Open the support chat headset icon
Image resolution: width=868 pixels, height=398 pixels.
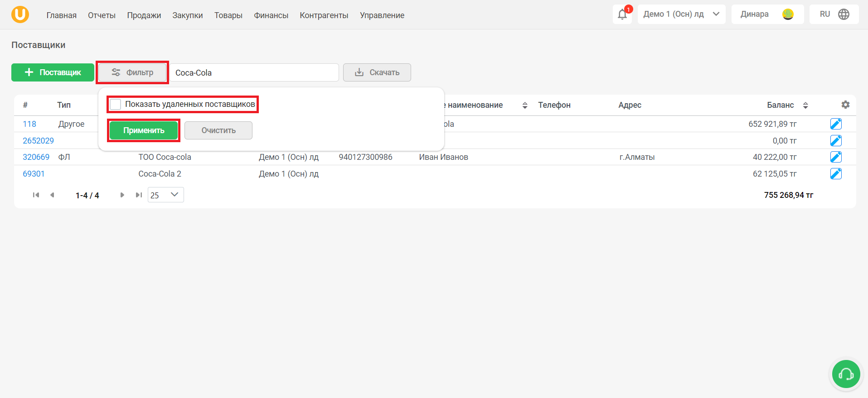(846, 374)
